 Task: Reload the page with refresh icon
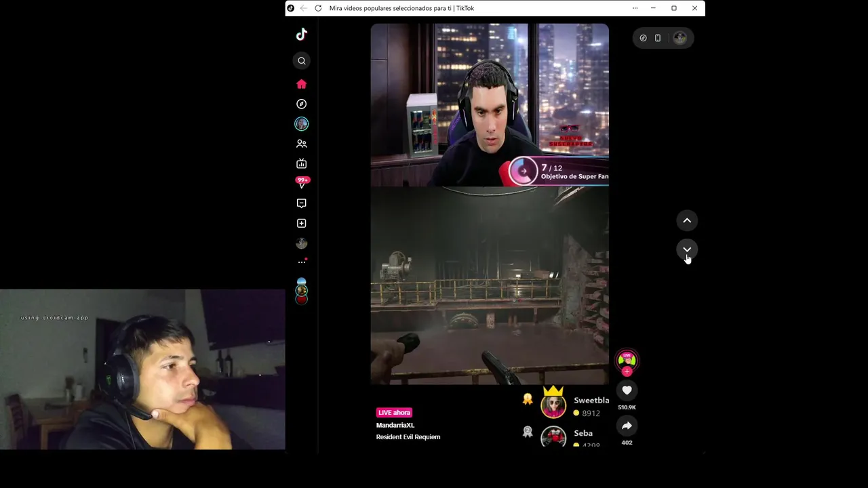(318, 8)
